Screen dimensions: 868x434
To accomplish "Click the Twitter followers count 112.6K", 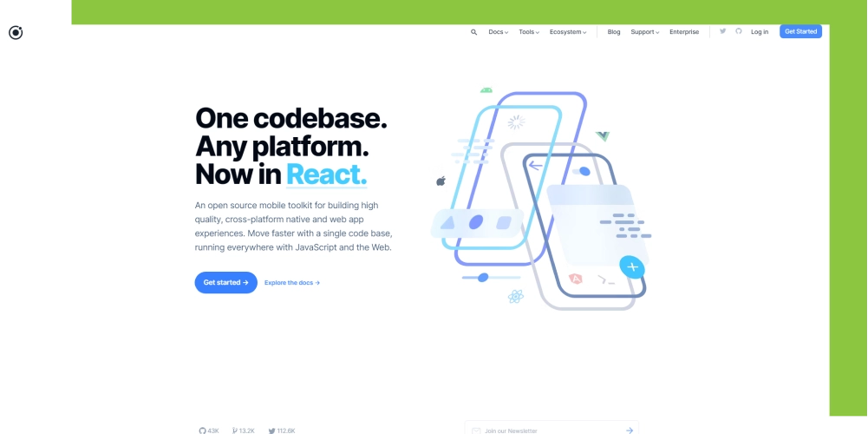I will tap(282, 430).
